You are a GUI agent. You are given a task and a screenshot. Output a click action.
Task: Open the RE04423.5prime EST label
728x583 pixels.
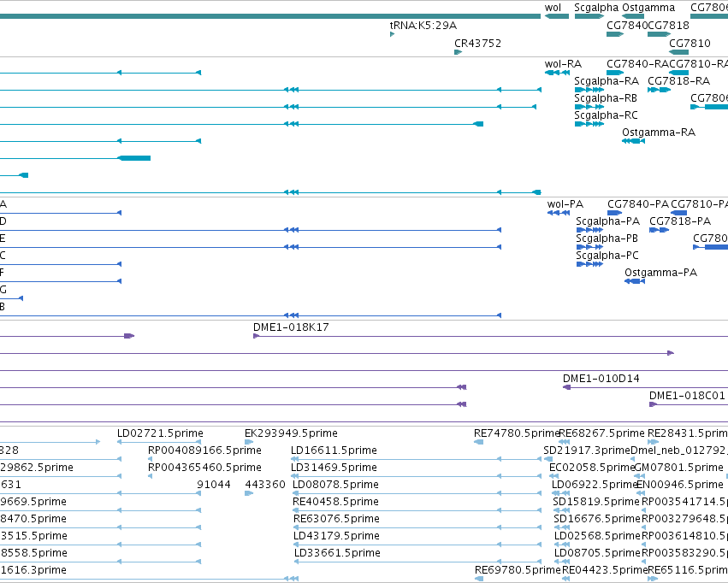(605, 570)
